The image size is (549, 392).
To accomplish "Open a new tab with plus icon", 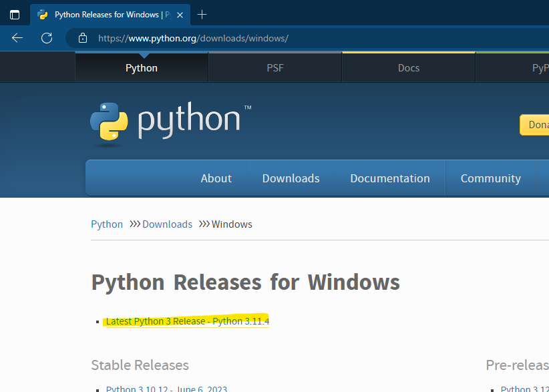I will tap(202, 15).
